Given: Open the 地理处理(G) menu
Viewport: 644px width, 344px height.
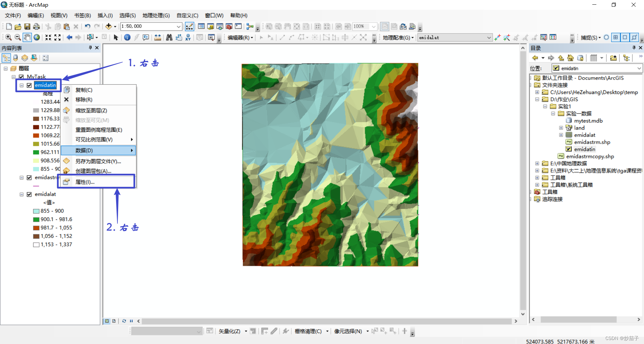Looking at the screenshot, I should 156,15.
